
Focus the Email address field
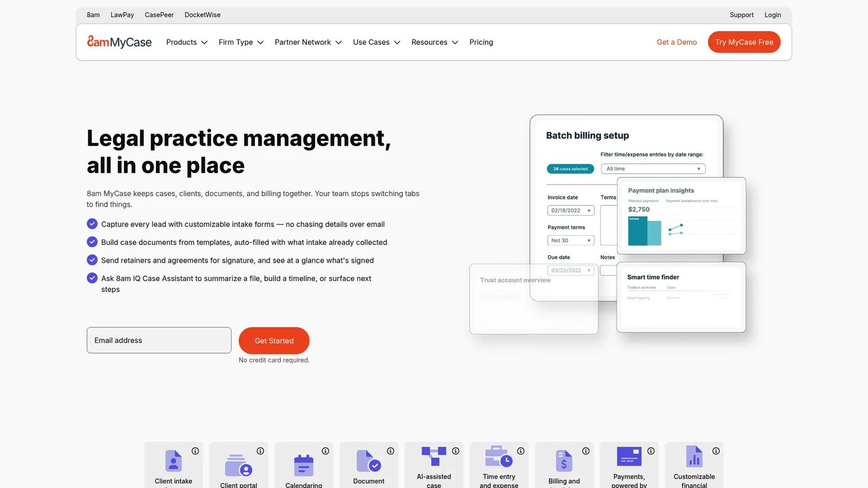159,340
